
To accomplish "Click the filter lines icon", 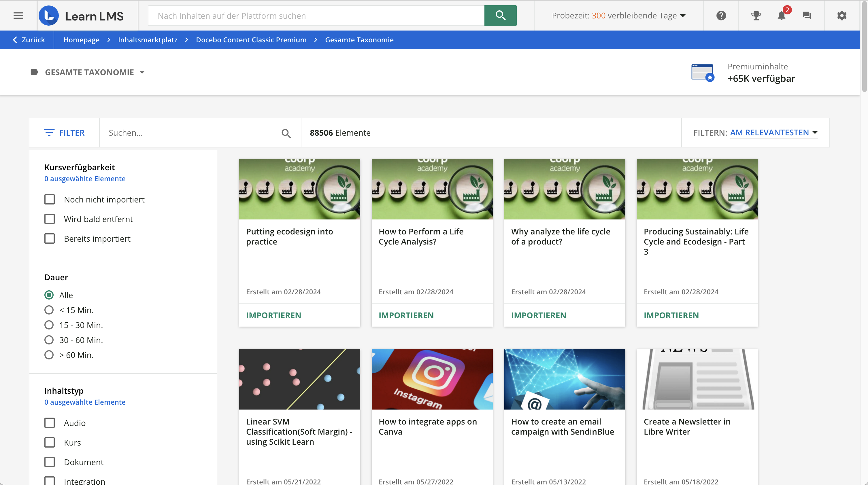I will point(49,133).
